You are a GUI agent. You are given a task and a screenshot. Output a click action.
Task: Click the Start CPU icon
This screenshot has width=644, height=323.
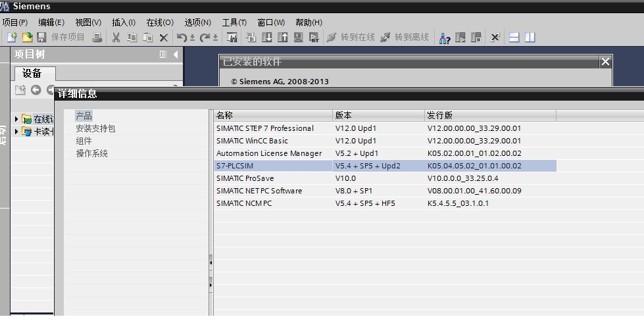click(x=460, y=37)
